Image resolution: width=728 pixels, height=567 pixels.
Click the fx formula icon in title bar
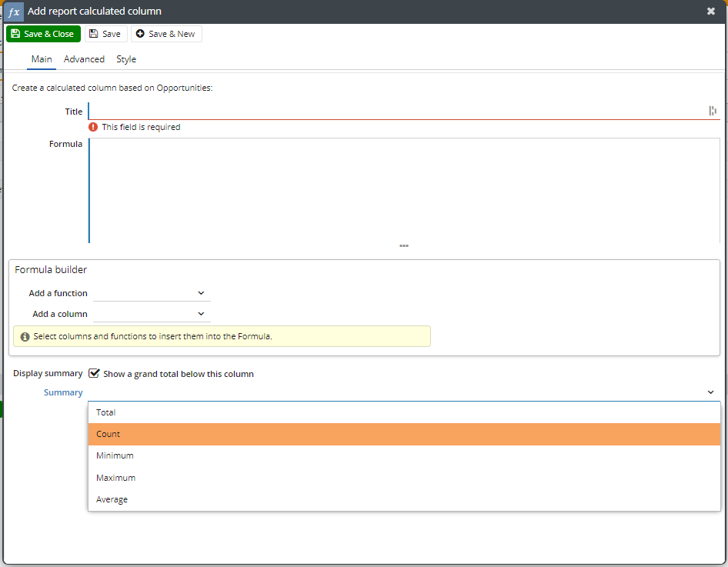click(14, 12)
